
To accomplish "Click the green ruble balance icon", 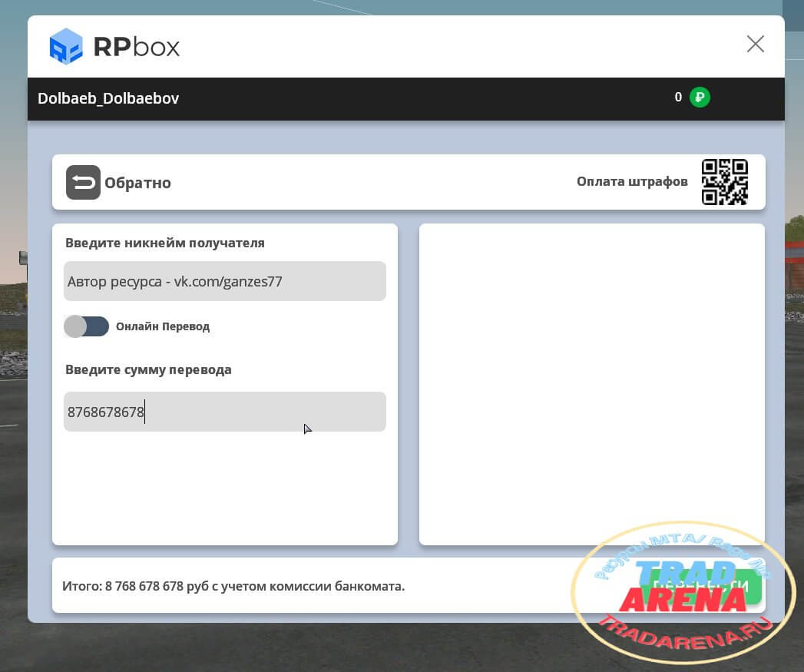I will (x=700, y=97).
